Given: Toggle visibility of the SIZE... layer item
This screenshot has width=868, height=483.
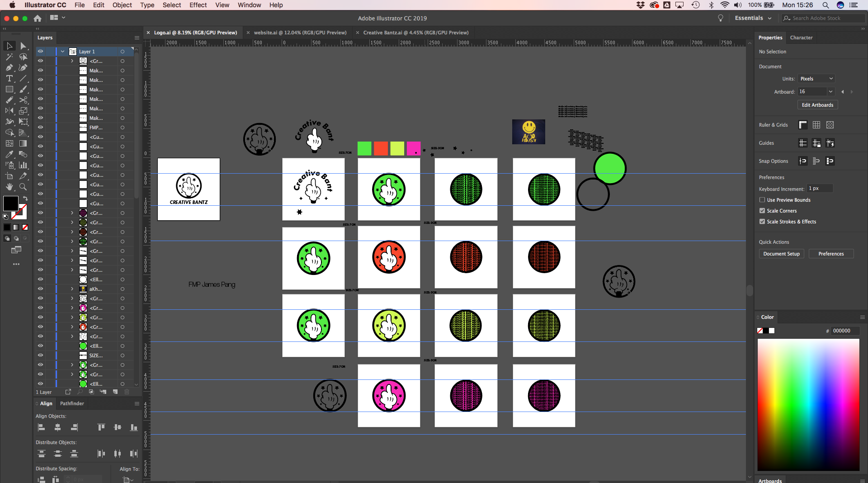Looking at the screenshot, I should tap(40, 355).
